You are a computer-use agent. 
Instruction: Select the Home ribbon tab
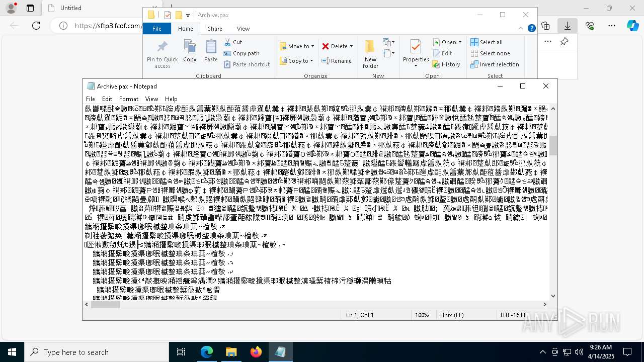186,29
